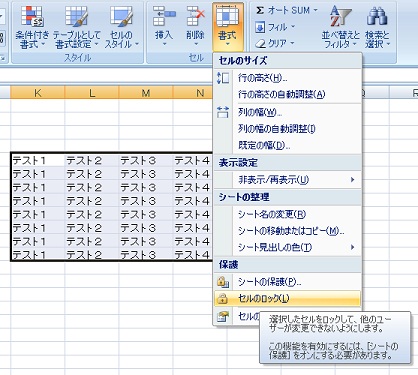Click the 挿入 (Insert) cells icon

164,17
